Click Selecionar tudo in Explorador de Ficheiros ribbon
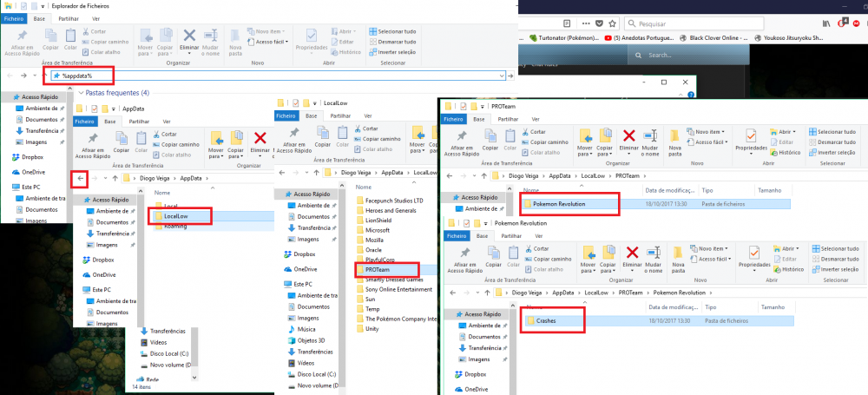868x395 pixels. (x=392, y=31)
